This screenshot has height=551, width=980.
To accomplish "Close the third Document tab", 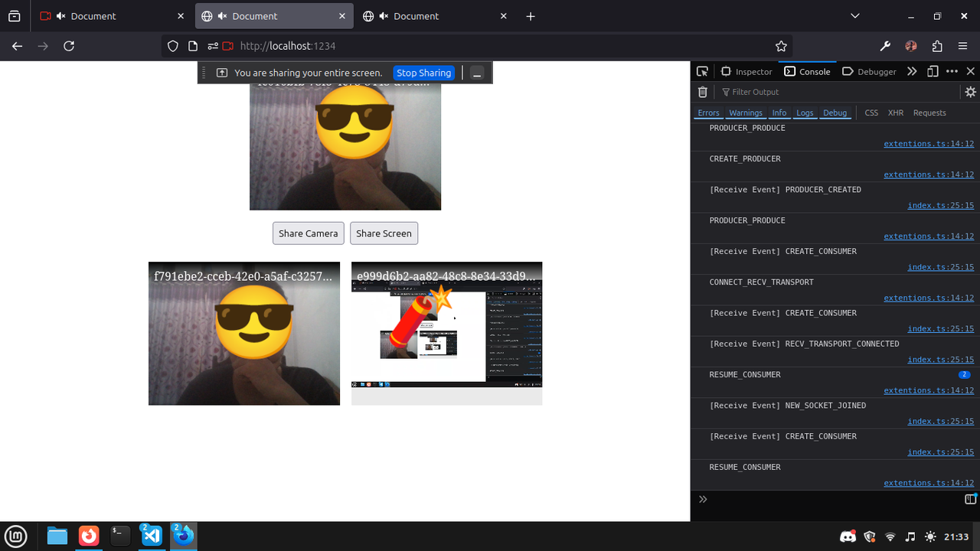I will tap(504, 16).
